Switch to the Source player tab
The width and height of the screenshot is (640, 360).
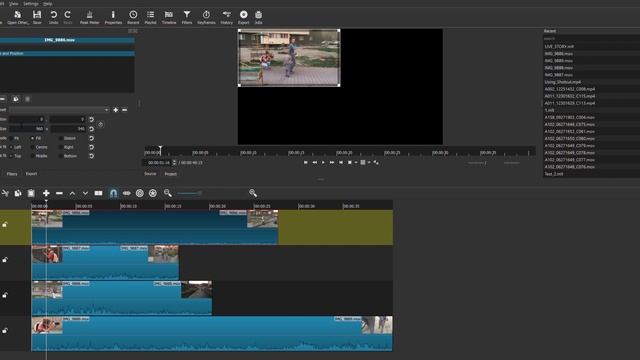(x=150, y=174)
